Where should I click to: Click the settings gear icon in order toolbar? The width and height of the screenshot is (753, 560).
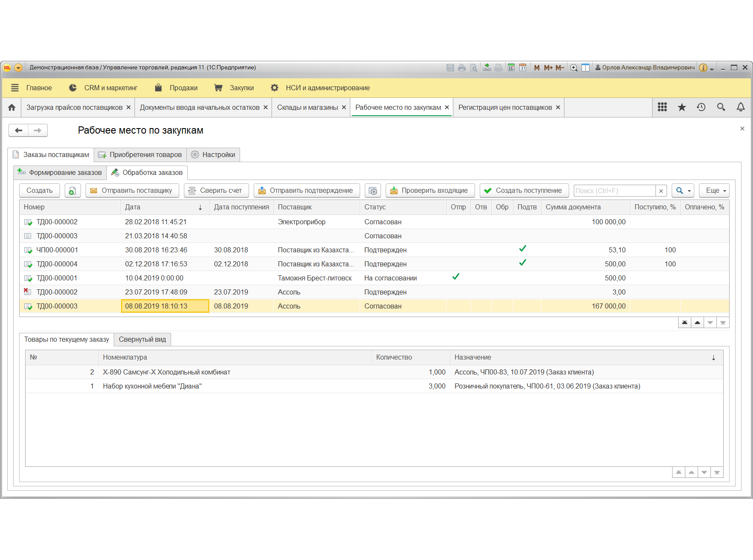[x=373, y=191]
